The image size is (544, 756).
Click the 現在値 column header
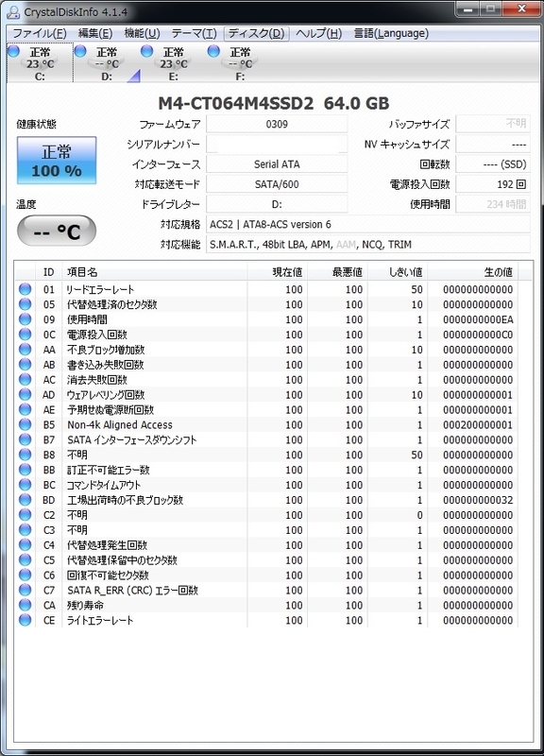pyautogui.click(x=278, y=272)
